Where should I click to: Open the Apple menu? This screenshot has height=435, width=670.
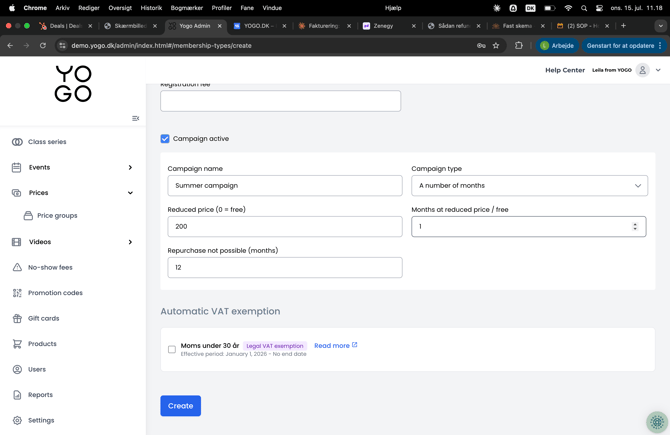tap(12, 8)
